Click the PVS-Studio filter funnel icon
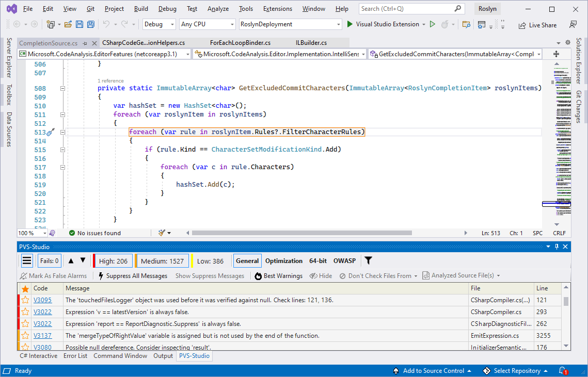The width and height of the screenshot is (588, 377). [x=368, y=261]
